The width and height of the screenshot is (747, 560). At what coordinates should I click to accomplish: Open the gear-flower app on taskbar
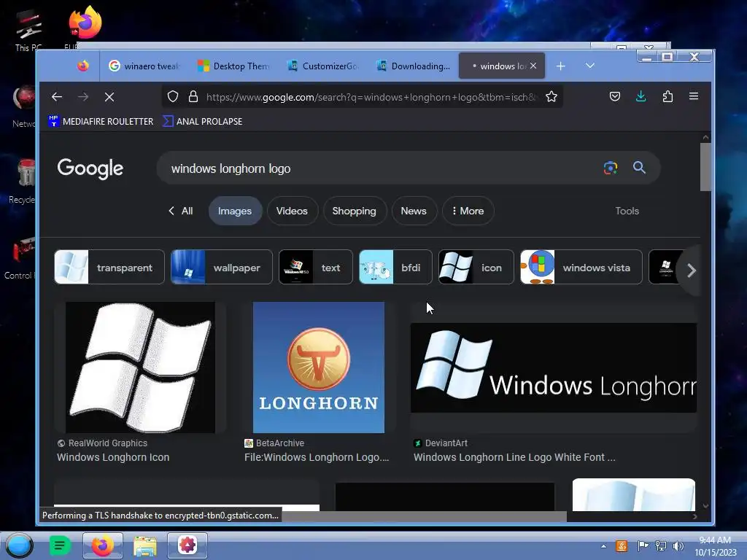point(187,545)
